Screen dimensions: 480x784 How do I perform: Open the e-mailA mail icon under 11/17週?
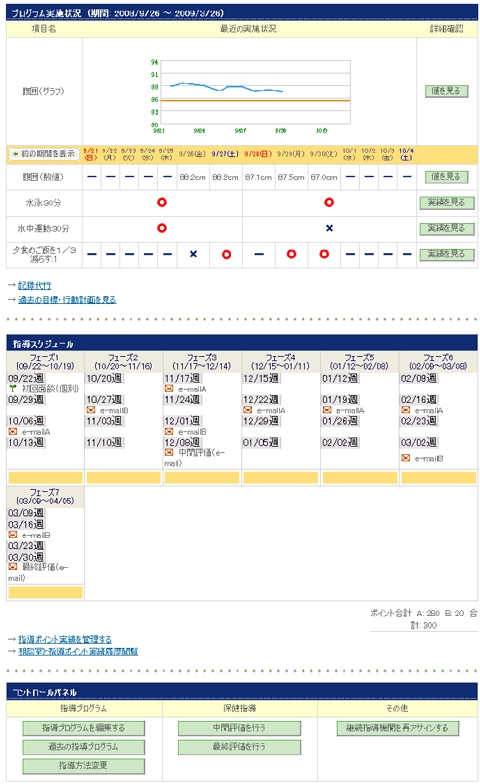pyautogui.click(x=169, y=388)
